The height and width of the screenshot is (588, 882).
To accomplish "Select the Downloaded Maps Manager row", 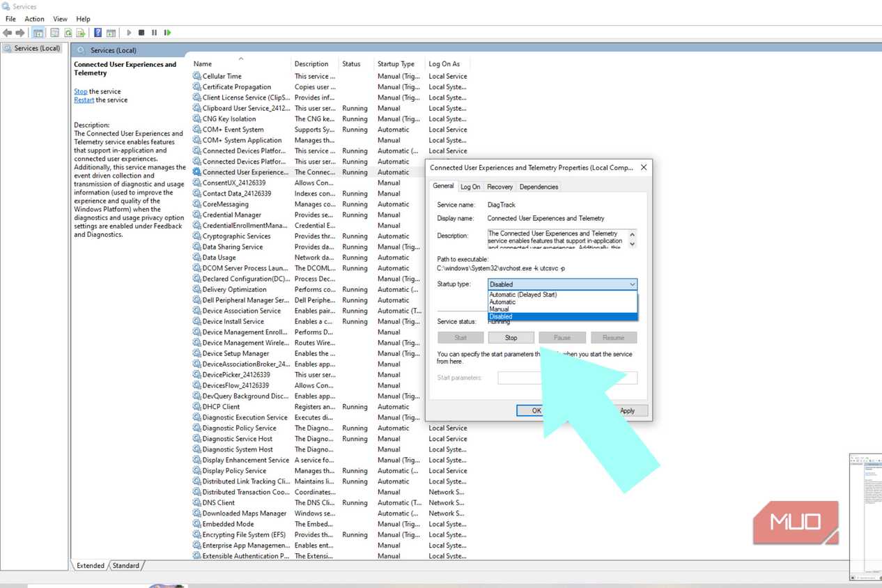I will click(x=331, y=513).
